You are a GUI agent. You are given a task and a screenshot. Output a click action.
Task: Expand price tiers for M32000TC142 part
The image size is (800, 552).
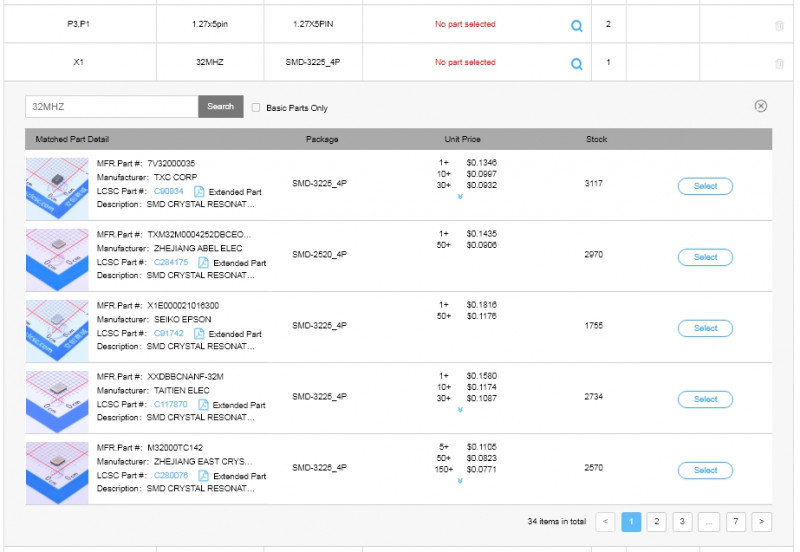[460, 481]
